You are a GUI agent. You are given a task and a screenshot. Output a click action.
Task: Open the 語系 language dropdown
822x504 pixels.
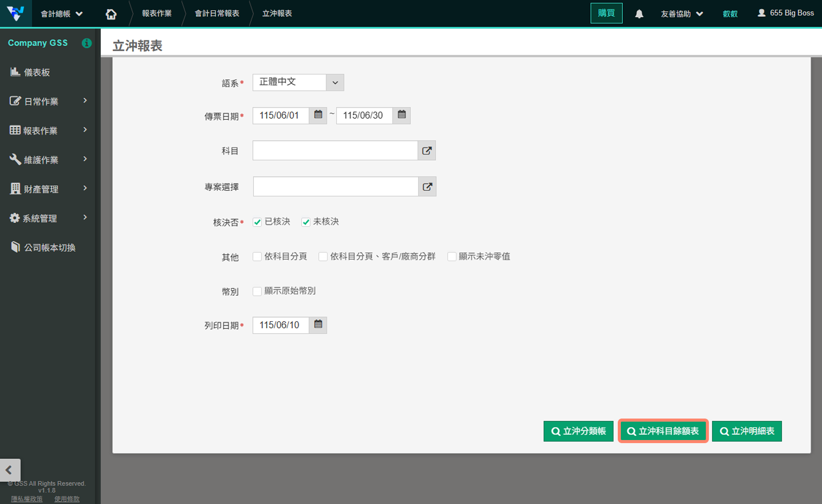click(298, 82)
